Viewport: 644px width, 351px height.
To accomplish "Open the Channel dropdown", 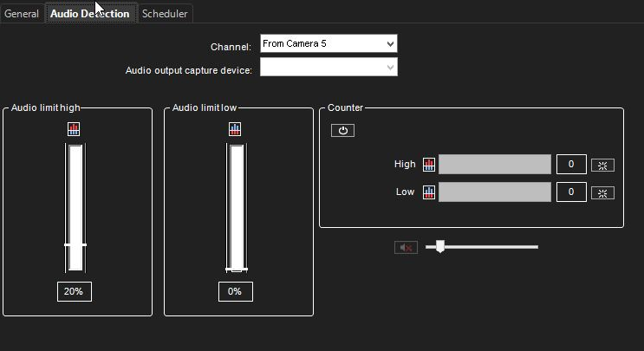I will (329, 44).
